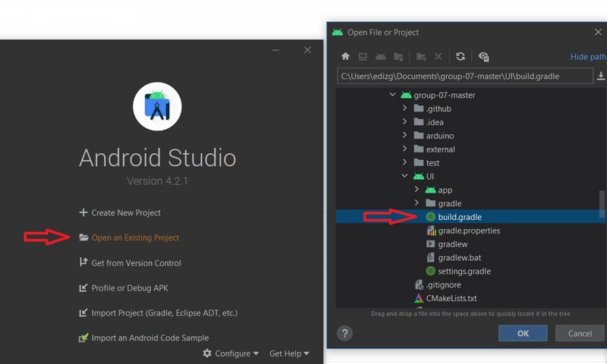Close the Android Studio welcome window

coord(307,50)
